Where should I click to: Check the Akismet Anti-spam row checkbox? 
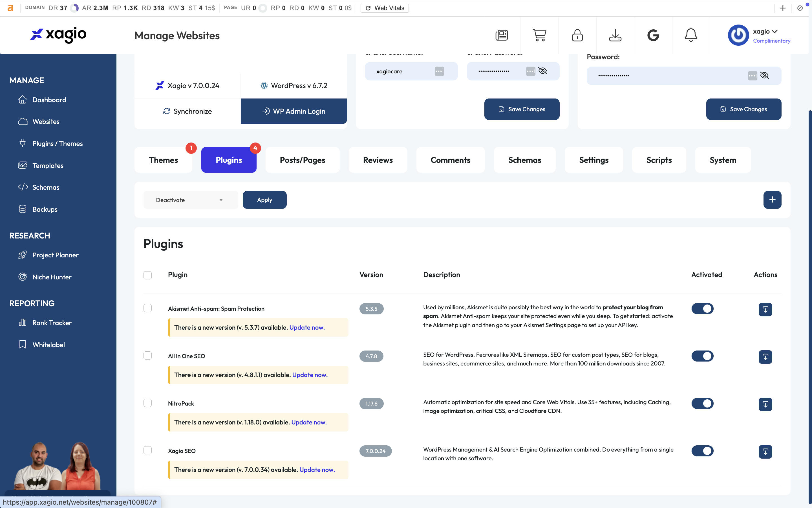pos(148,308)
